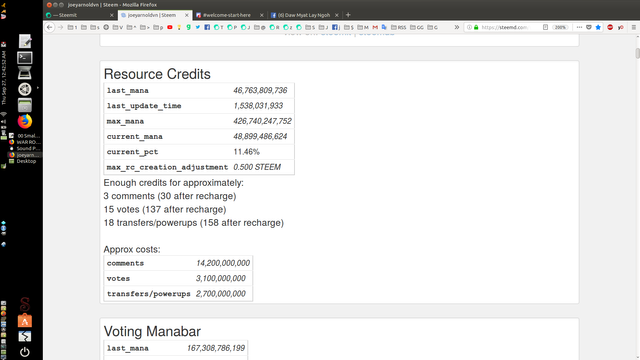Open the orange software store dock icon
This screenshot has height=360, width=640.
24,321
